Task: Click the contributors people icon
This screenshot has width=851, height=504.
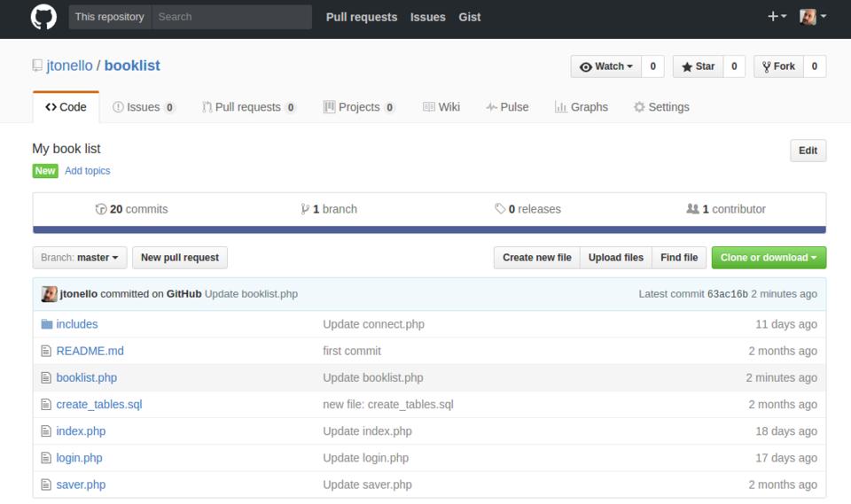Action: point(692,209)
